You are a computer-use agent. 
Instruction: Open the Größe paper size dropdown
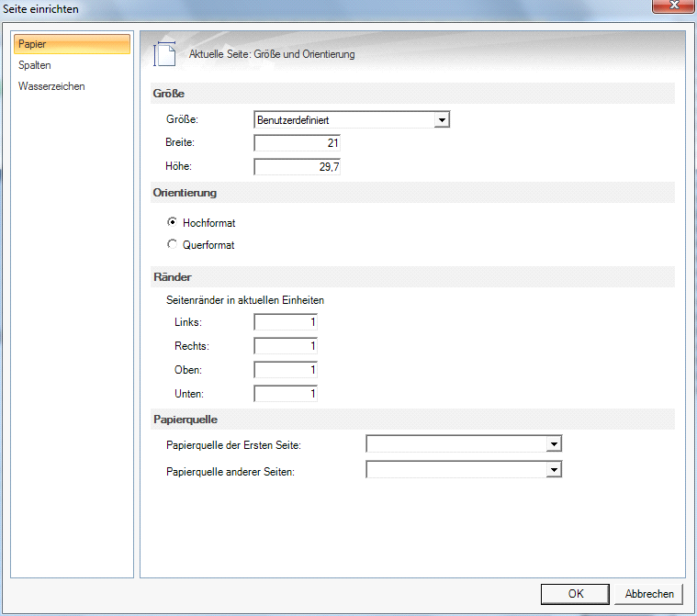click(x=442, y=120)
